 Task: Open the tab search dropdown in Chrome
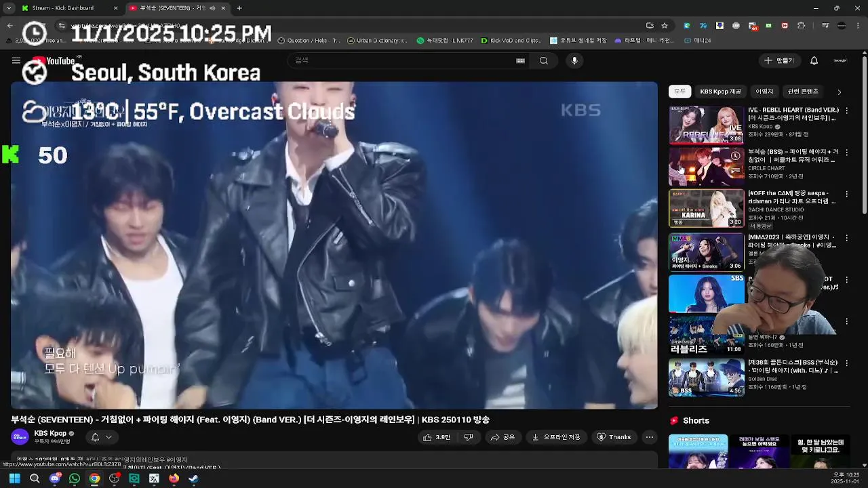(x=9, y=8)
